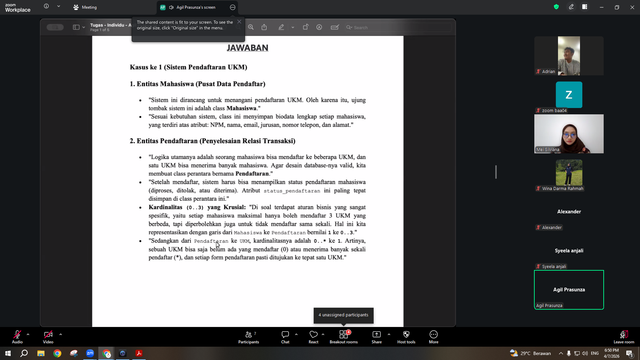Click the meeting info icon

[47, 7]
